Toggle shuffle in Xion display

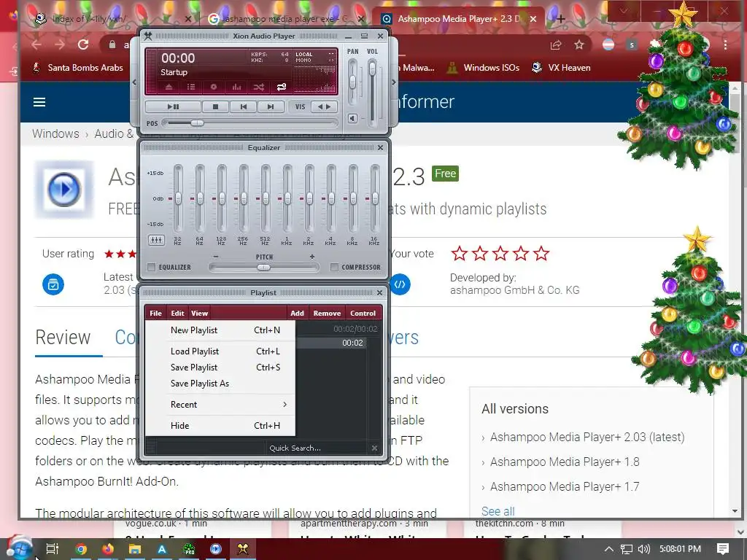[x=259, y=87]
